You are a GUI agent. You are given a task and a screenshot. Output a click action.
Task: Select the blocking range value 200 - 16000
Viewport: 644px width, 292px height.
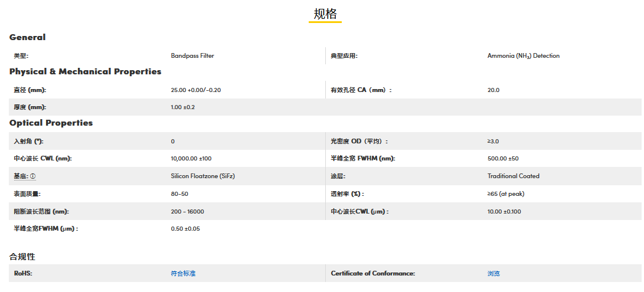tap(187, 211)
